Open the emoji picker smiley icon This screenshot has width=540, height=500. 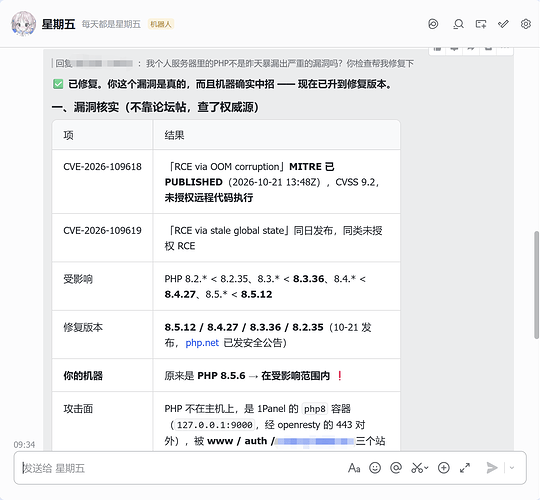pyautogui.click(x=375, y=468)
